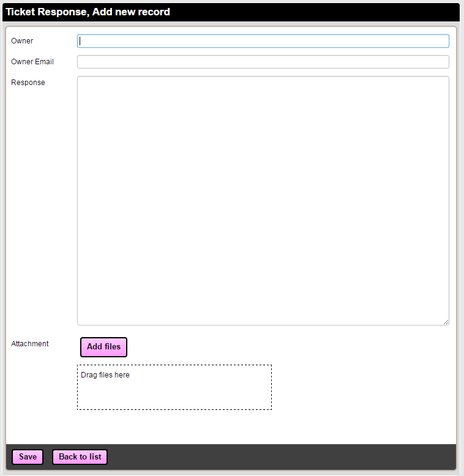464x476 pixels.
Task: Click the 'Ticket Response, Add new record' title
Action: click(88, 12)
